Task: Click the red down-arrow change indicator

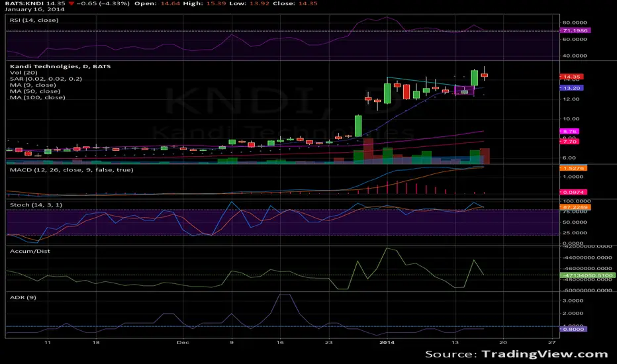Action: pos(71,3)
